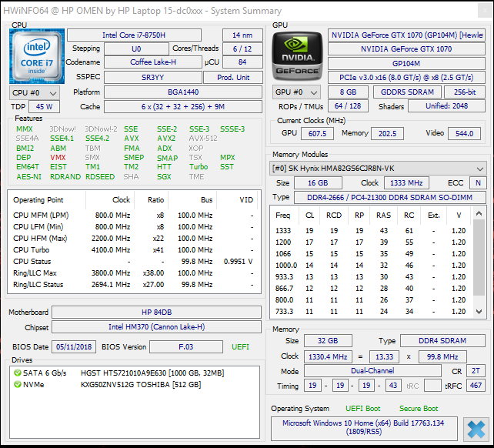Click the 14 nm process field
Screen dimensions: 494x448
pyautogui.click(x=242, y=35)
